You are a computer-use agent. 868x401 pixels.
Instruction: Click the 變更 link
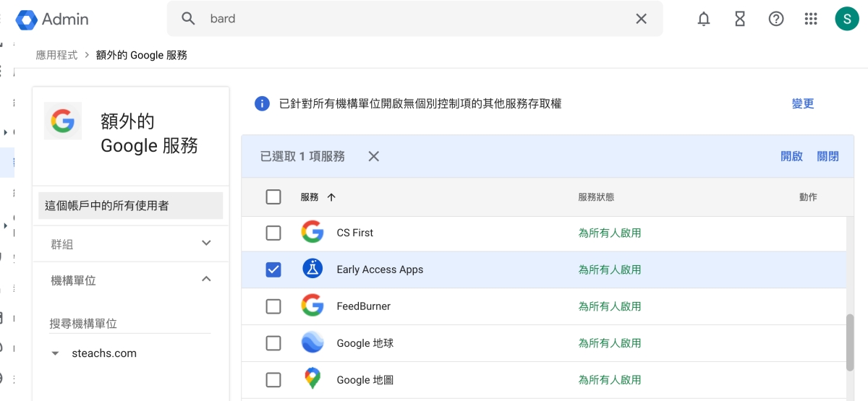tap(803, 104)
